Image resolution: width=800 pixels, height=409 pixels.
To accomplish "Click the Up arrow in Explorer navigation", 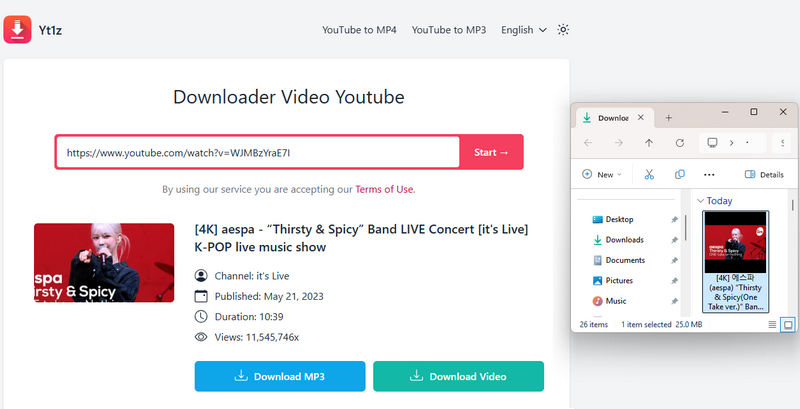I will pyautogui.click(x=649, y=143).
